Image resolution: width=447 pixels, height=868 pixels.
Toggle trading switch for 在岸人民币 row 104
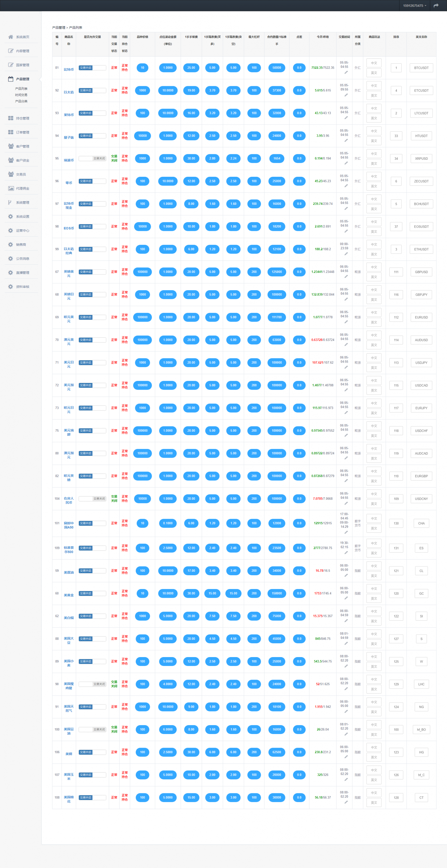coord(92,499)
